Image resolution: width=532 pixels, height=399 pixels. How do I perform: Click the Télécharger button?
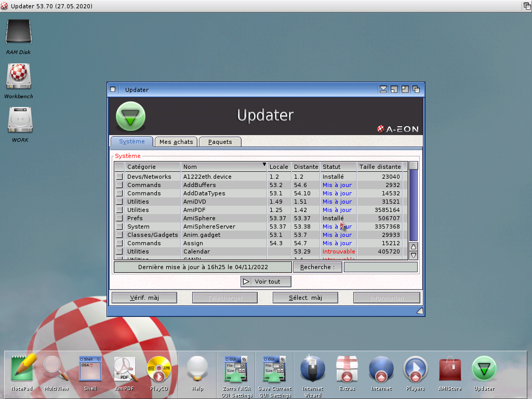(x=225, y=298)
